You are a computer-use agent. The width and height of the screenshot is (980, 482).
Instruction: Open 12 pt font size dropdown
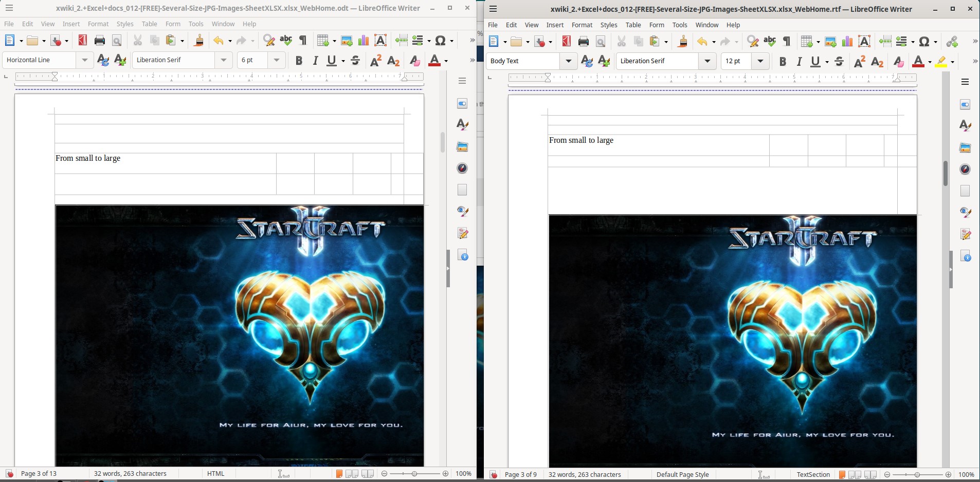coord(760,61)
